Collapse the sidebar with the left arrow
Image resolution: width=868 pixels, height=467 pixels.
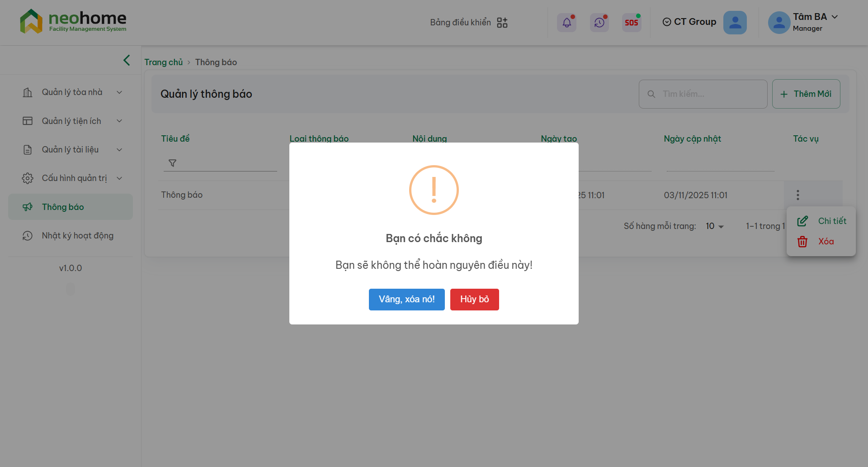[127, 60]
